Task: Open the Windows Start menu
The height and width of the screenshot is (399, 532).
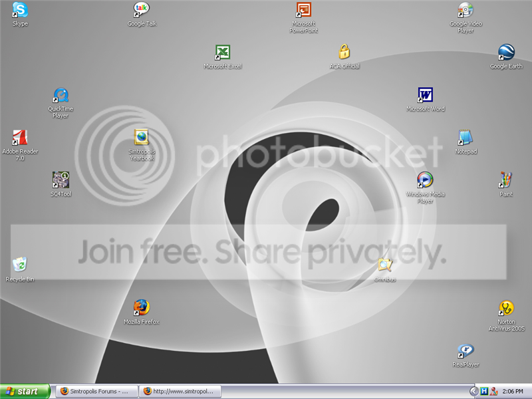Action: [25, 391]
